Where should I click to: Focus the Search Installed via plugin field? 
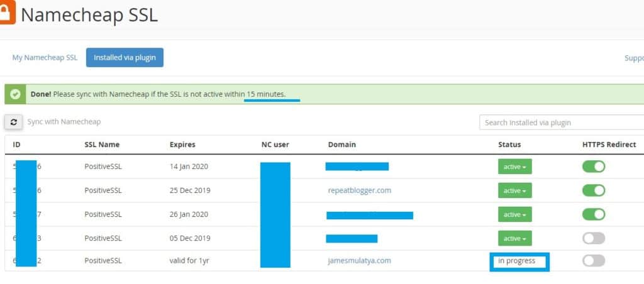[562, 123]
